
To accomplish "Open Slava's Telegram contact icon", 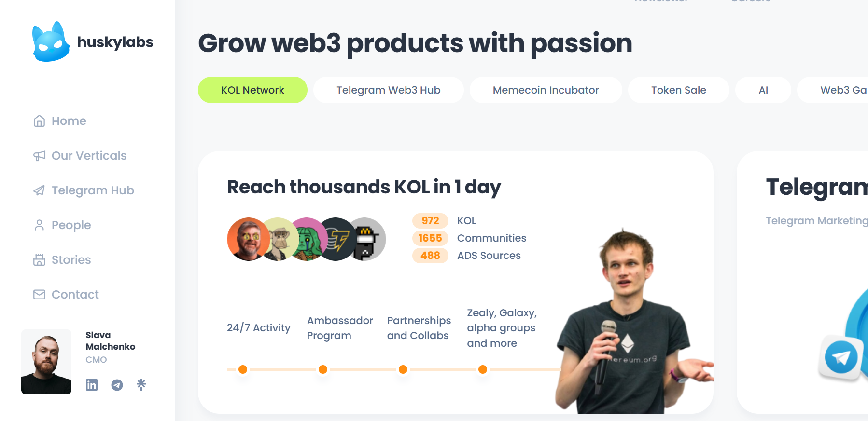I will click(117, 385).
